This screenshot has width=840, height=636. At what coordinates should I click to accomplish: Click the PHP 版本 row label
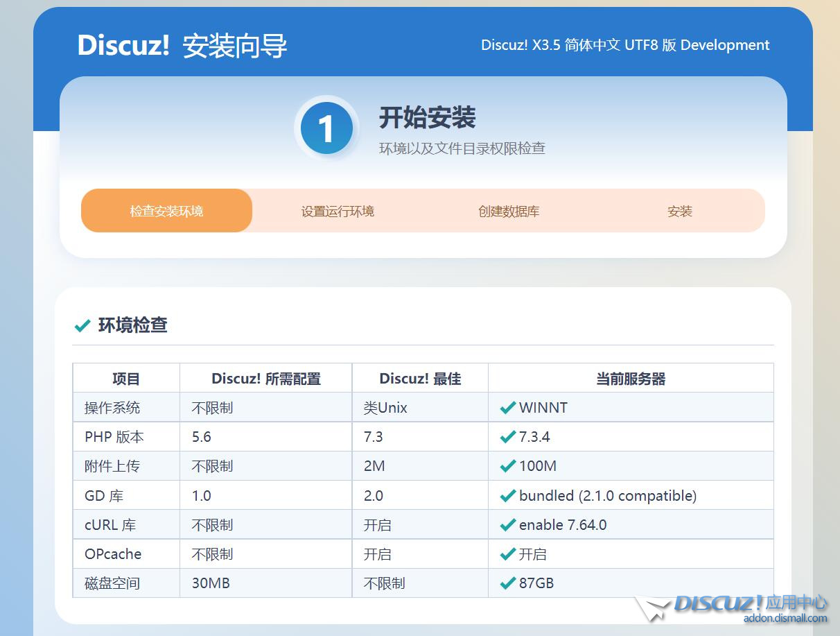114,437
